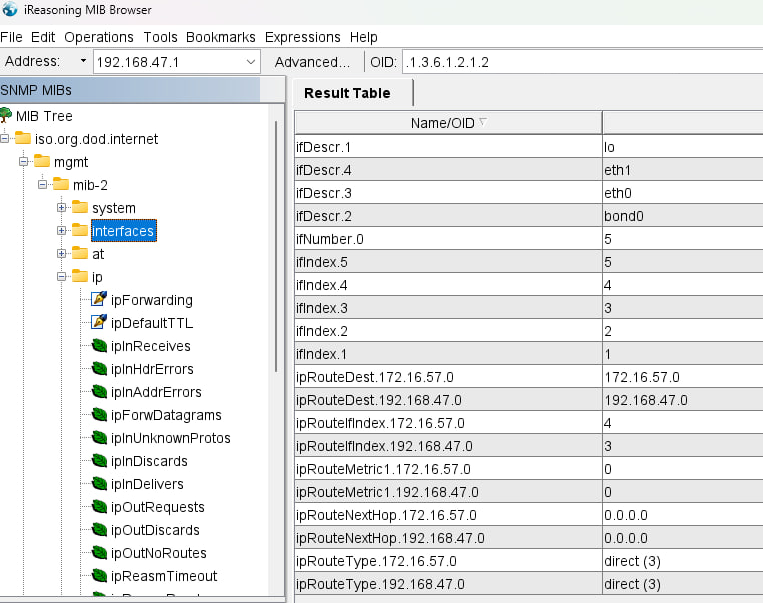The image size is (763, 603).
Task: Click the ipOutNoRoutes leaf icon
Action: (x=99, y=553)
